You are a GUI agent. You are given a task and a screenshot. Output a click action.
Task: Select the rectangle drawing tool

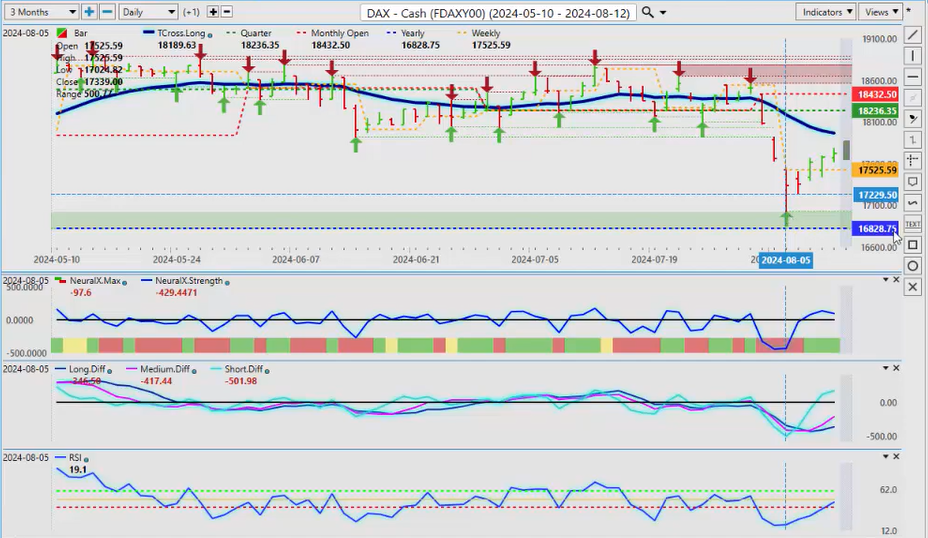(x=912, y=245)
